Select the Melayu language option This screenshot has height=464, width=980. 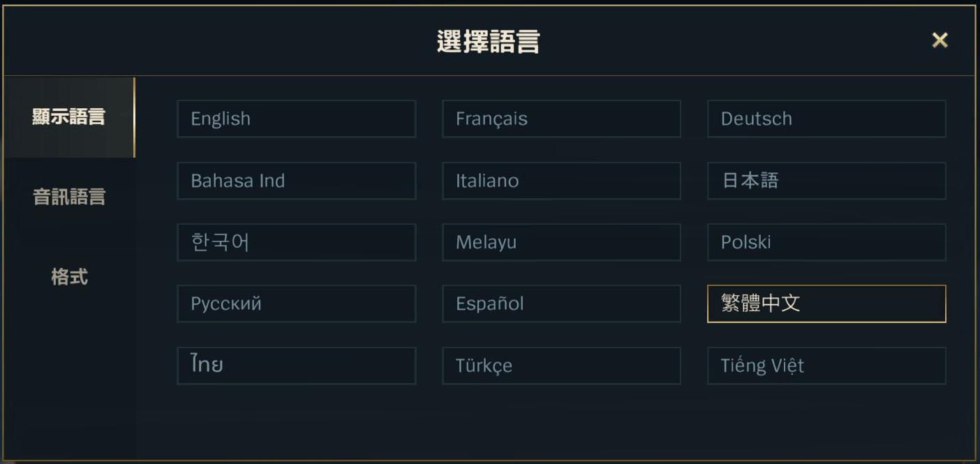click(x=561, y=242)
